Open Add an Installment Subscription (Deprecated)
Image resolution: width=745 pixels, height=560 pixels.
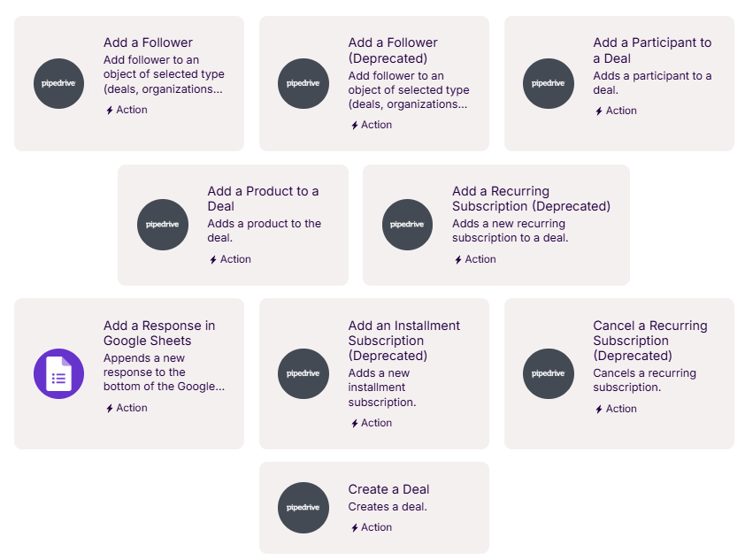(x=372, y=372)
